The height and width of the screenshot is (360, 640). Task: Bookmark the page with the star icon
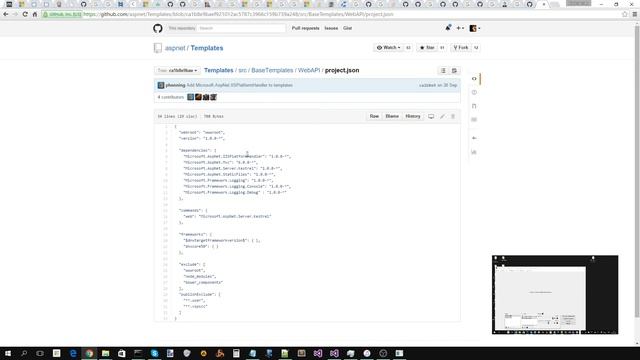click(x=625, y=14)
